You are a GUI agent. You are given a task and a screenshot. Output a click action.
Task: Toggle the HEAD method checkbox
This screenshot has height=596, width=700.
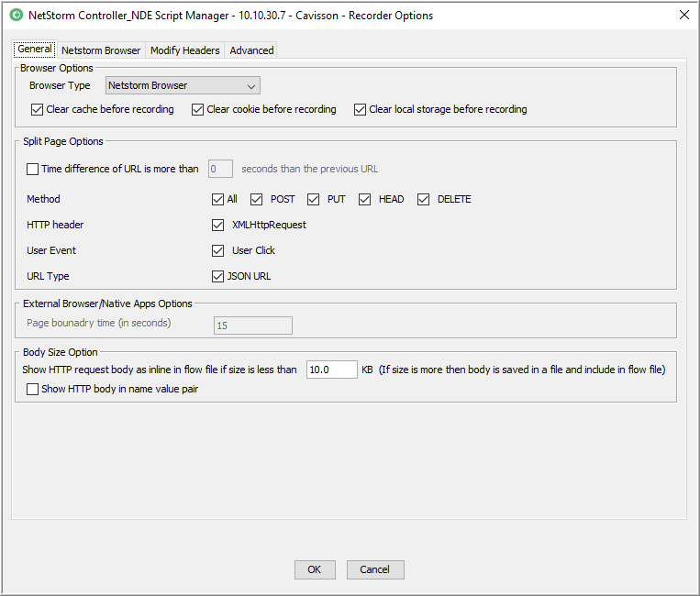click(364, 199)
